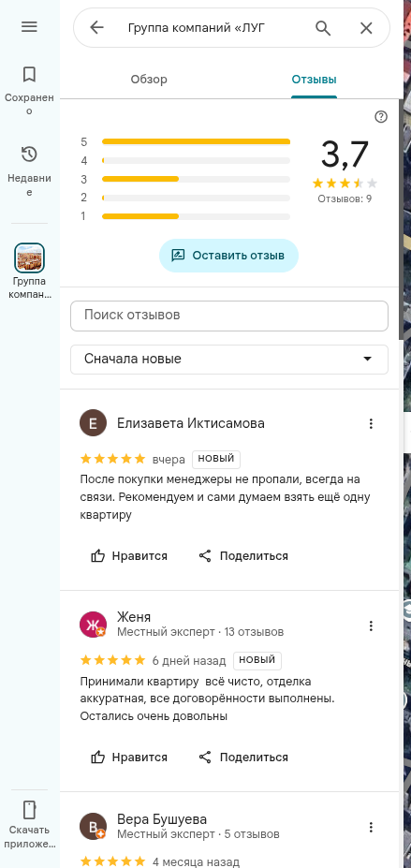Open the hamburger main menu

[29, 26]
